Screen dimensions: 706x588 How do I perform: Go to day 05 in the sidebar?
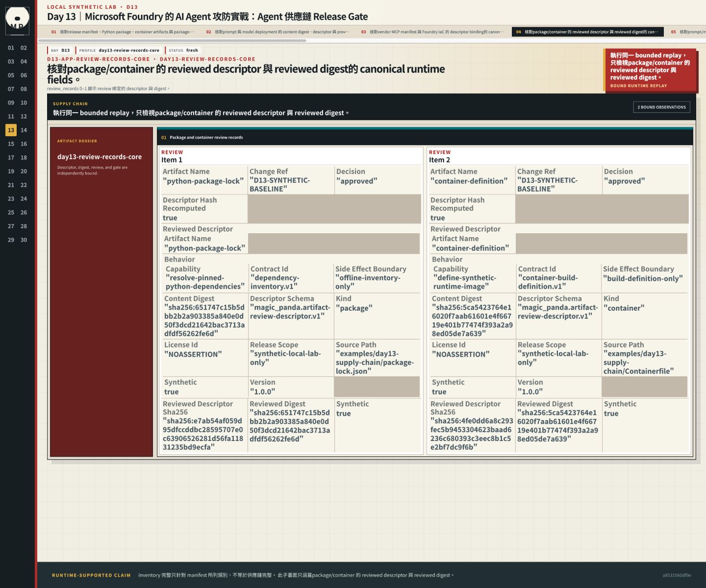(11, 75)
